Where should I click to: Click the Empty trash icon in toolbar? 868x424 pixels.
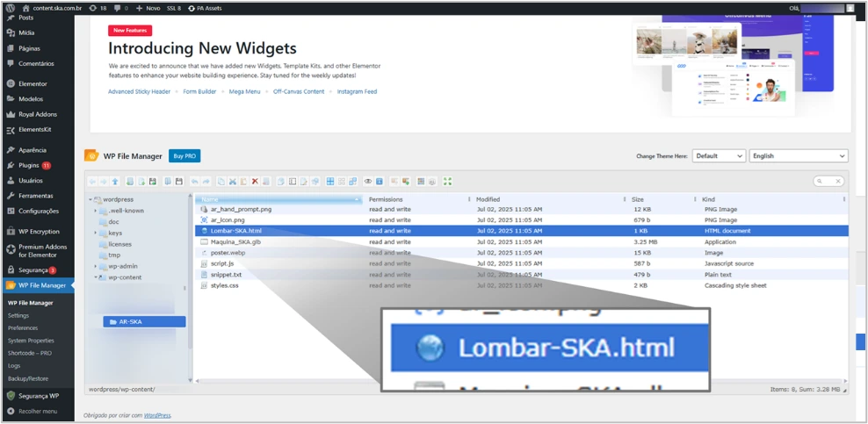coord(265,182)
